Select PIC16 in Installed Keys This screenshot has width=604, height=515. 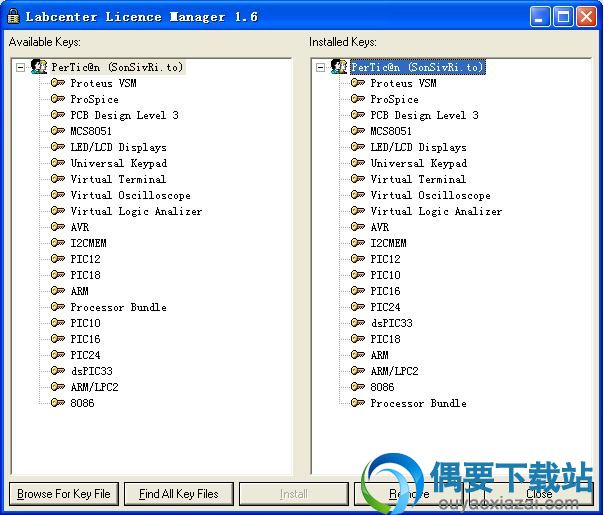pos(386,291)
